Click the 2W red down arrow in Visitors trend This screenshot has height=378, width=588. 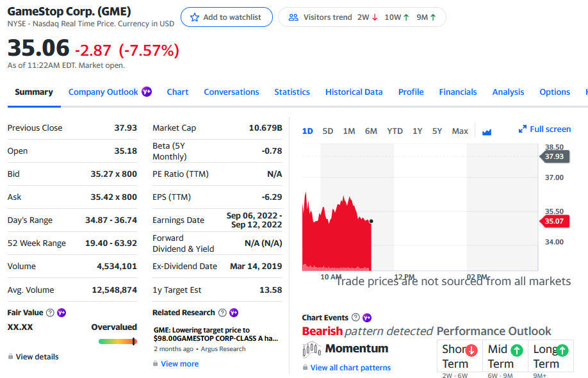[375, 17]
